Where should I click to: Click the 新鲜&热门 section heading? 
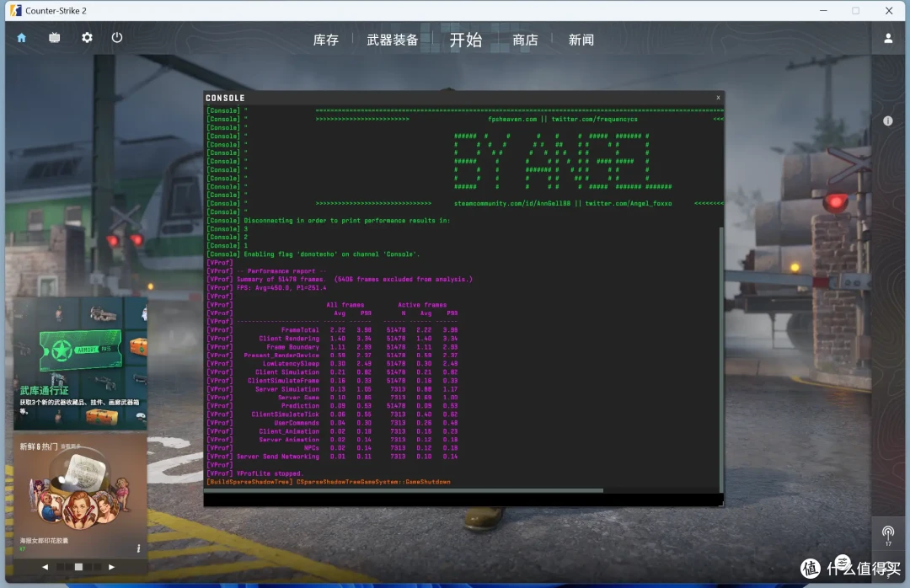38,446
